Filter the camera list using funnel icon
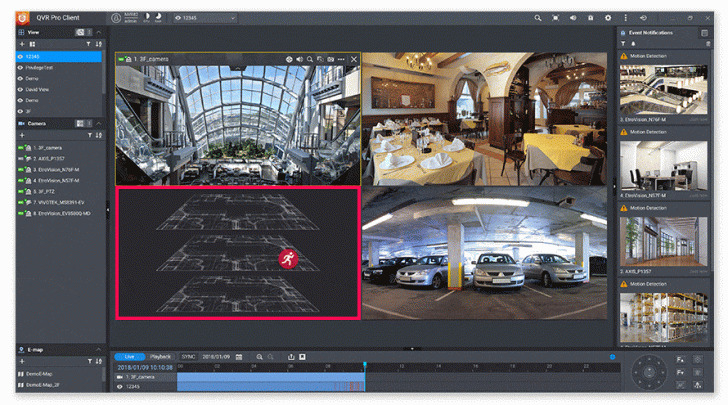Screen dimensions: 728x405 coord(88,134)
